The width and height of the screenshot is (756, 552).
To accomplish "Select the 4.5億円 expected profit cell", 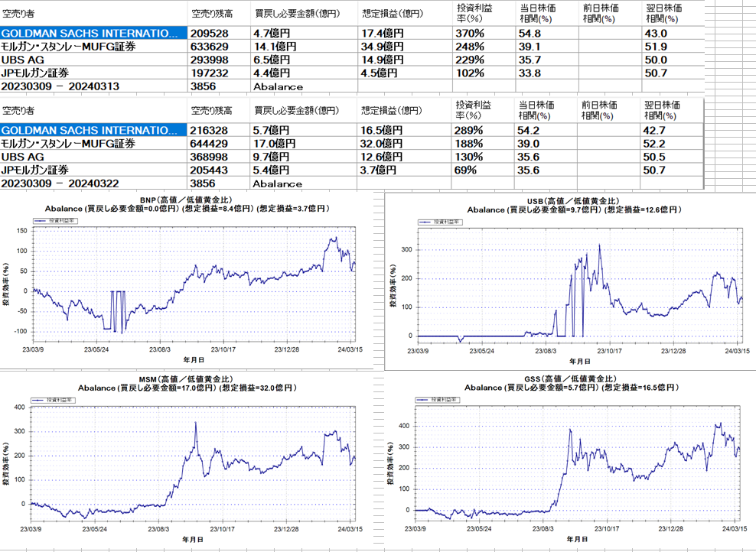I will coord(380,73).
